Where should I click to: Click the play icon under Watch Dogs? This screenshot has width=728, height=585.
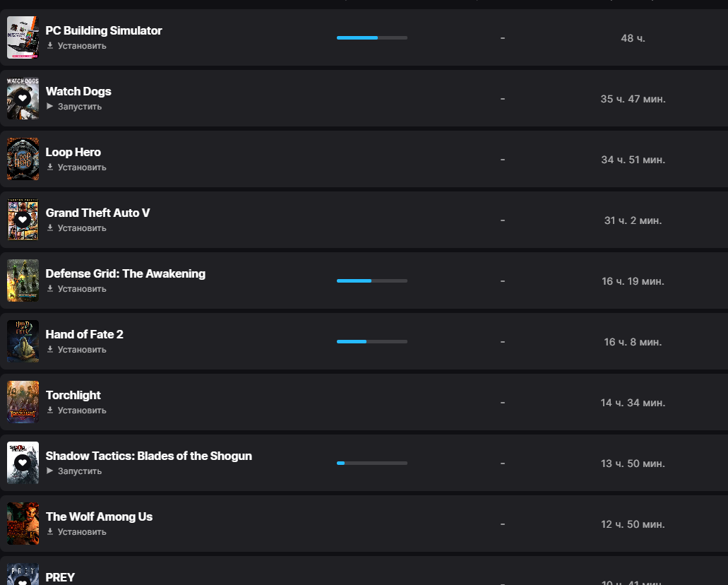click(x=50, y=107)
